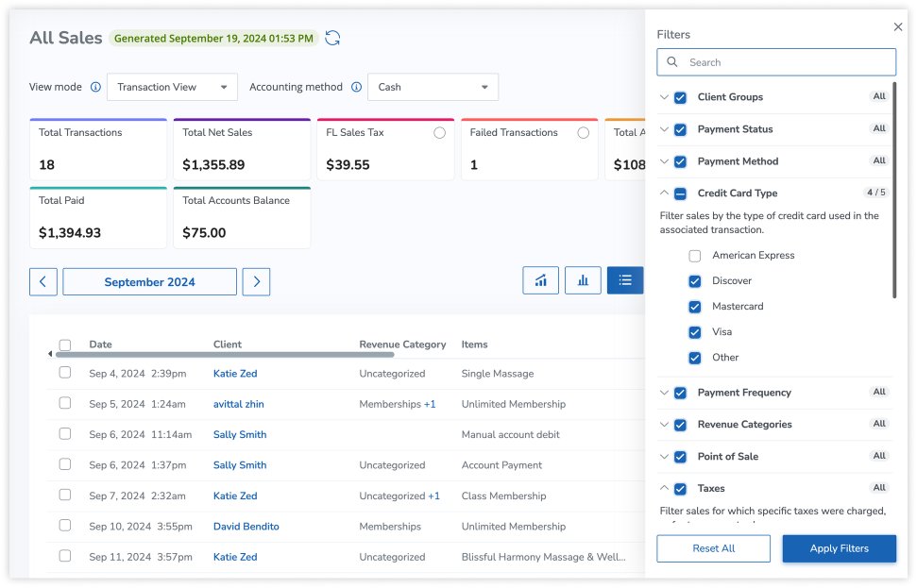Viewport: 917px width, 588px height.
Task: Click the search magnifier icon in Filters
Action: [x=672, y=62]
